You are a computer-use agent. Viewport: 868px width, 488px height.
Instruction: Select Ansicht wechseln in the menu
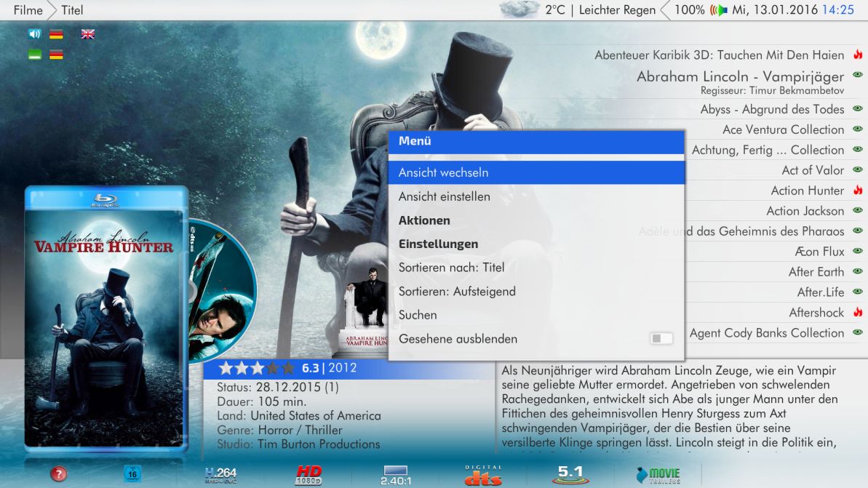536,172
